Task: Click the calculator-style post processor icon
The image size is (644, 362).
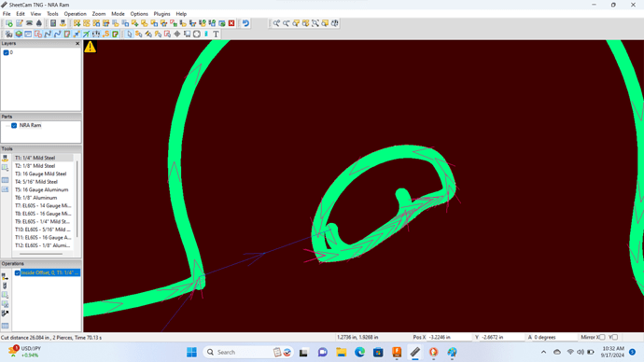Action: [53, 23]
